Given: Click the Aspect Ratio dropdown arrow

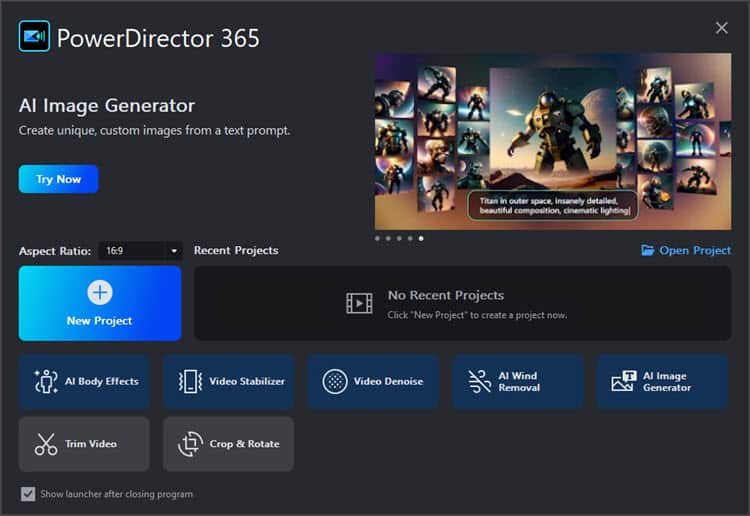Looking at the screenshot, I should click(x=174, y=251).
